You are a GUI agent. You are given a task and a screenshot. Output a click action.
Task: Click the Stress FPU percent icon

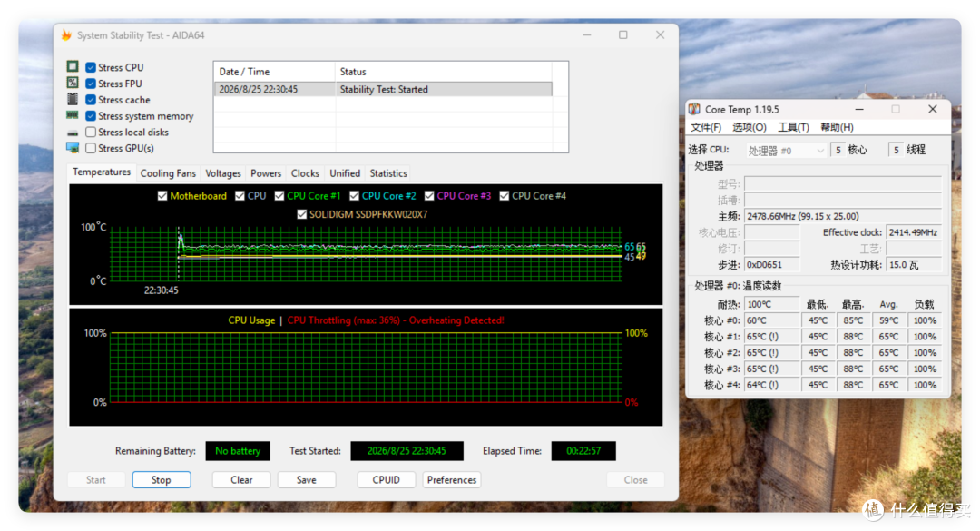pyautogui.click(x=73, y=83)
